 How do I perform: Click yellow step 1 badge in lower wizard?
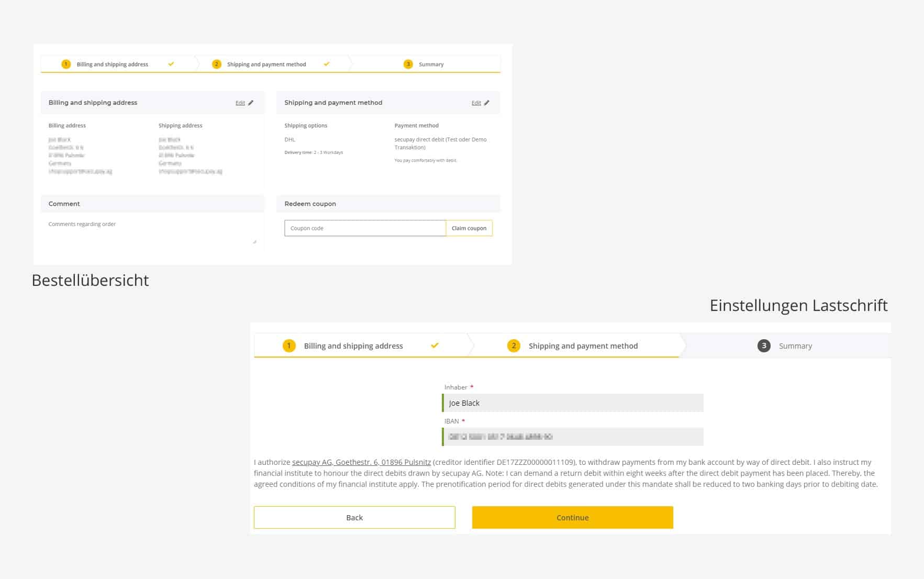[289, 346]
